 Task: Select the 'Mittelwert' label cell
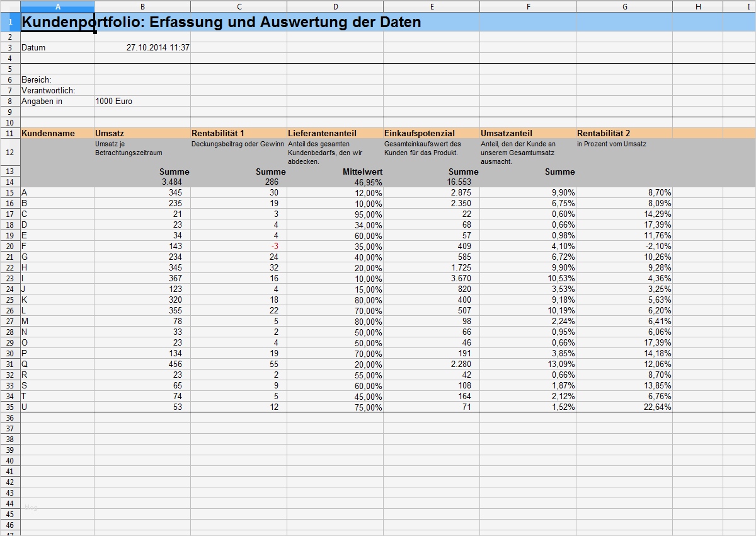click(x=335, y=172)
